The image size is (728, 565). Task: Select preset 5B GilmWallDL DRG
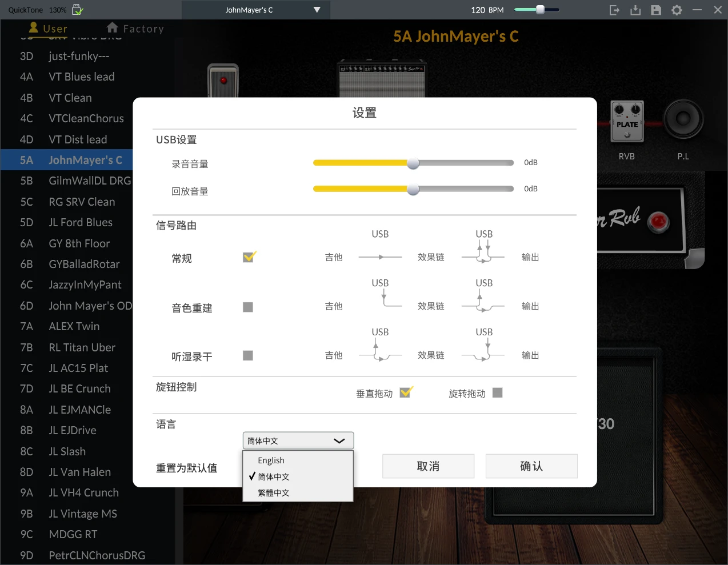coord(67,181)
